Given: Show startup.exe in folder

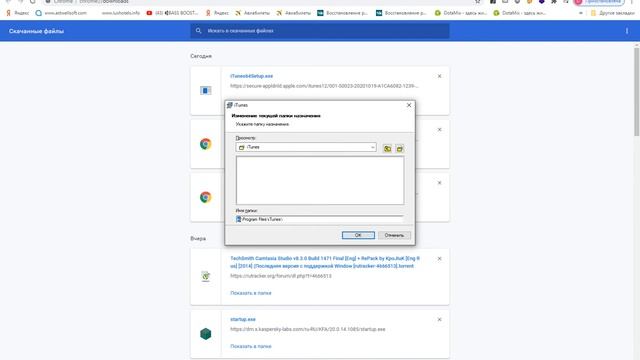Looking at the screenshot, I should (x=251, y=346).
